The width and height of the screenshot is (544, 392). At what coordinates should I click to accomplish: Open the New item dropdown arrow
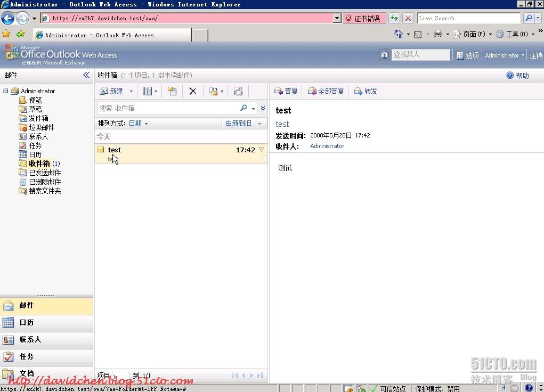click(x=131, y=91)
